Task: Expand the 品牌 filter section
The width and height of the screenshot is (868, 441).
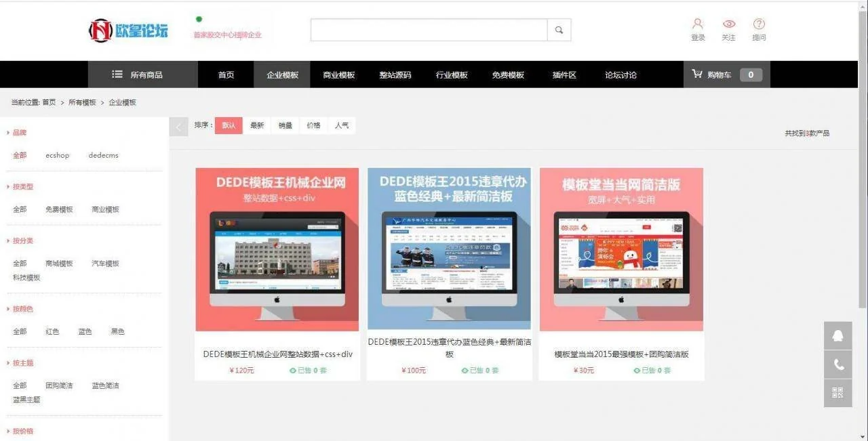Action: pos(19,133)
